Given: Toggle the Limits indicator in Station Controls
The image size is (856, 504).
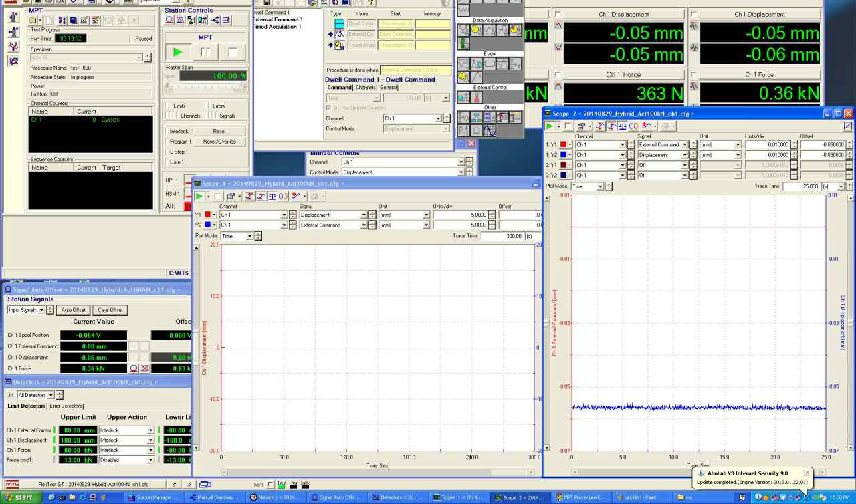Looking at the screenshot, I should point(167,106).
